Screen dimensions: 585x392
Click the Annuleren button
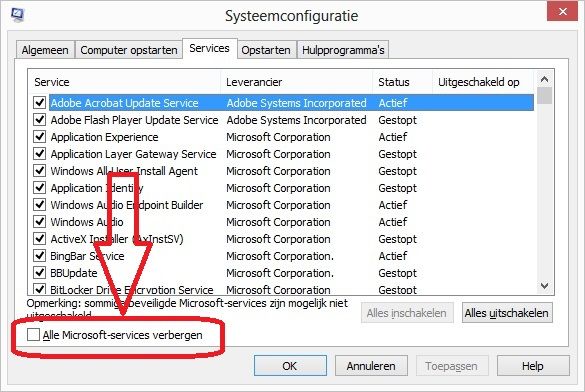(371, 366)
